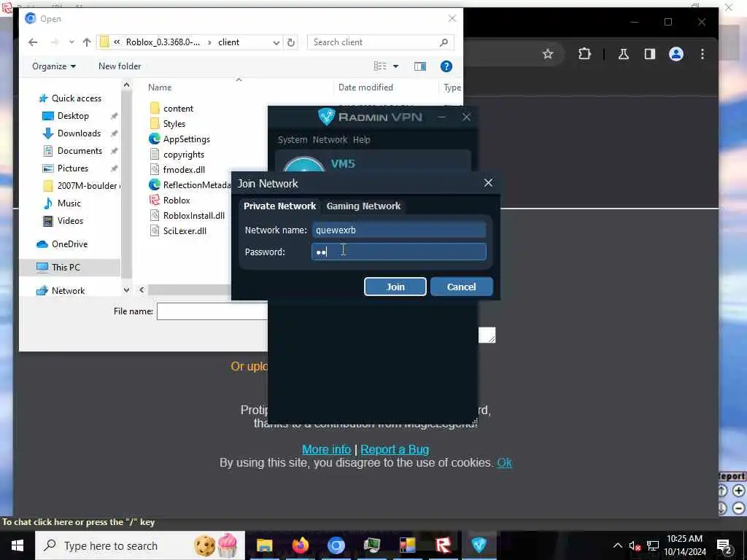Open the view options dropdown arrow

(x=395, y=66)
